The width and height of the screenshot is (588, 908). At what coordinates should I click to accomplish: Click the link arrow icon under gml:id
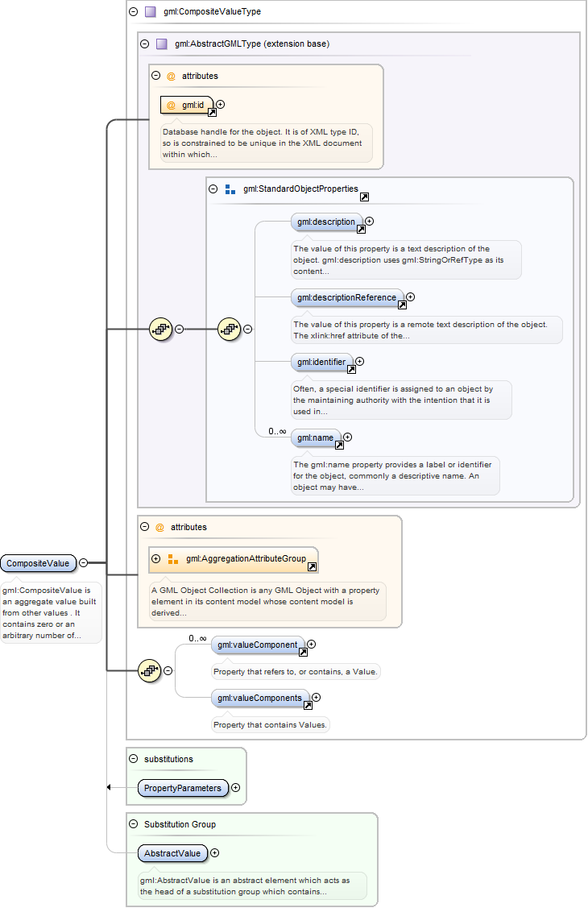[x=212, y=113]
